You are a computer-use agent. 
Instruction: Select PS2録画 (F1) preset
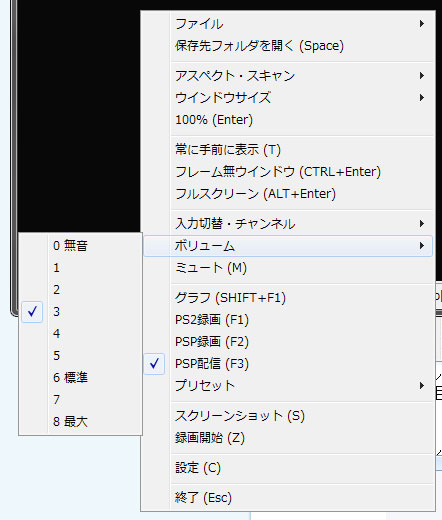(288, 320)
